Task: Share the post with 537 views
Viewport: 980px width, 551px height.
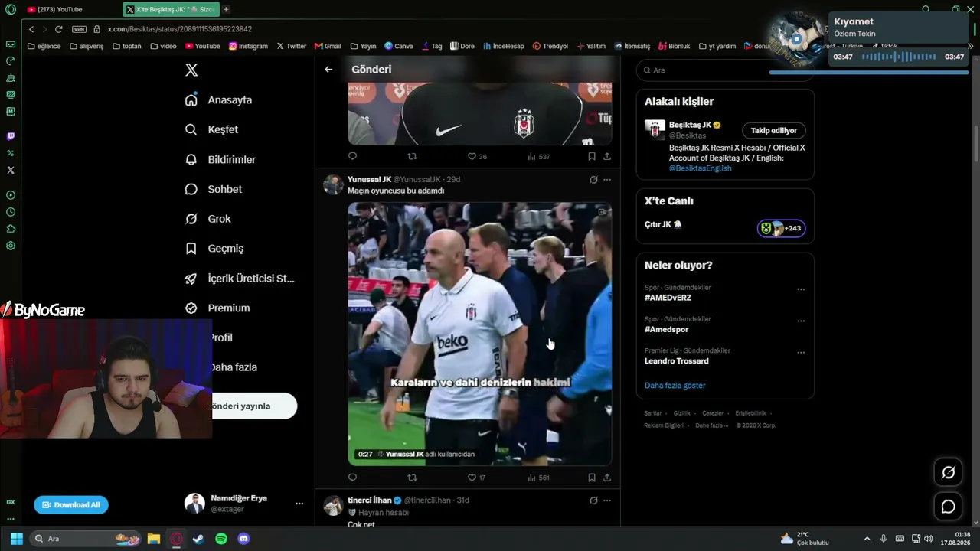Action: 607,156
